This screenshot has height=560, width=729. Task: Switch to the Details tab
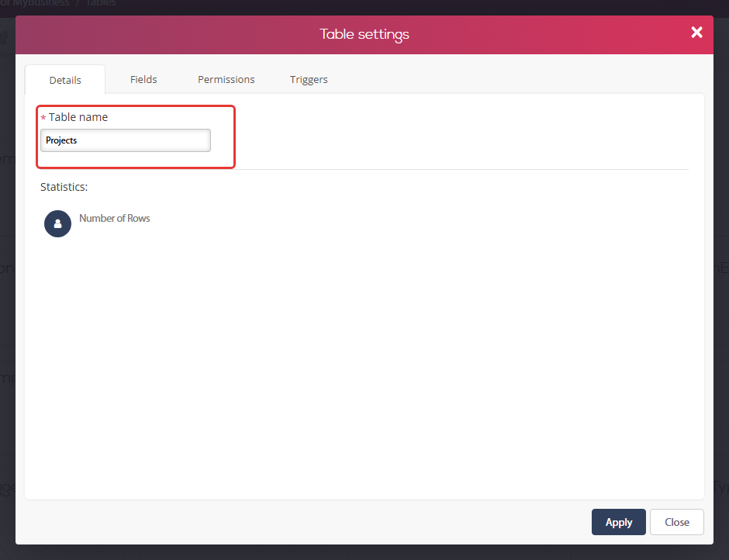click(65, 80)
